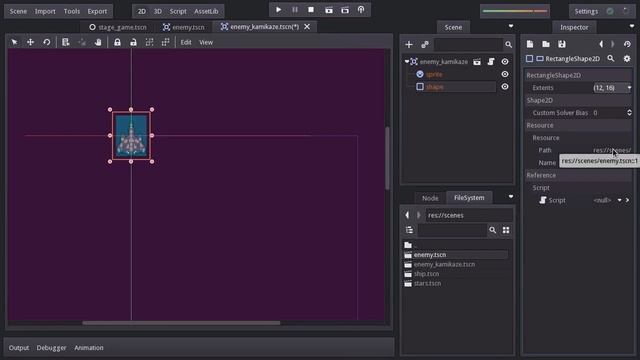Open the Export menu
The width and height of the screenshot is (640, 360).
click(97, 11)
